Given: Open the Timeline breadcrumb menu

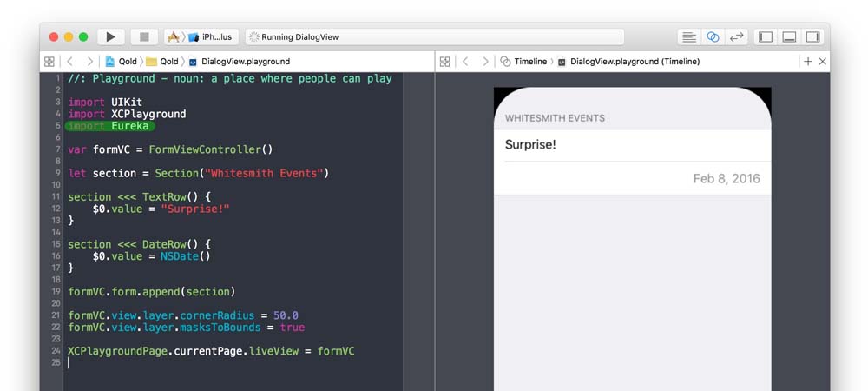Looking at the screenshot, I should tap(523, 62).
